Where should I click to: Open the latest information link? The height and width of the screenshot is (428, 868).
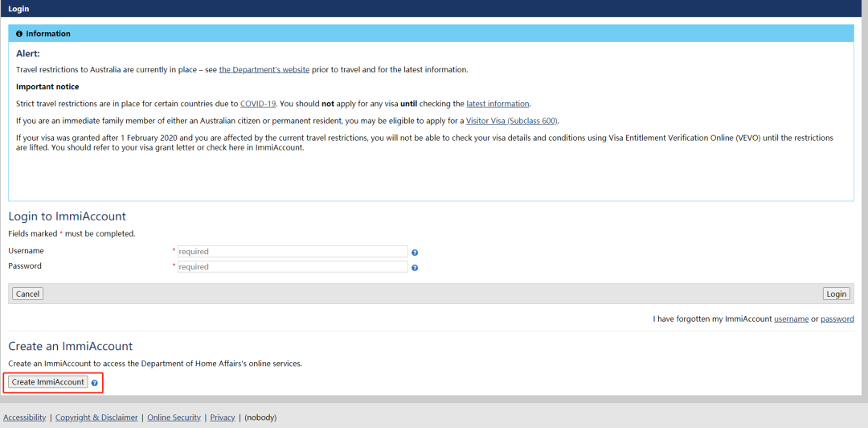tap(497, 103)
